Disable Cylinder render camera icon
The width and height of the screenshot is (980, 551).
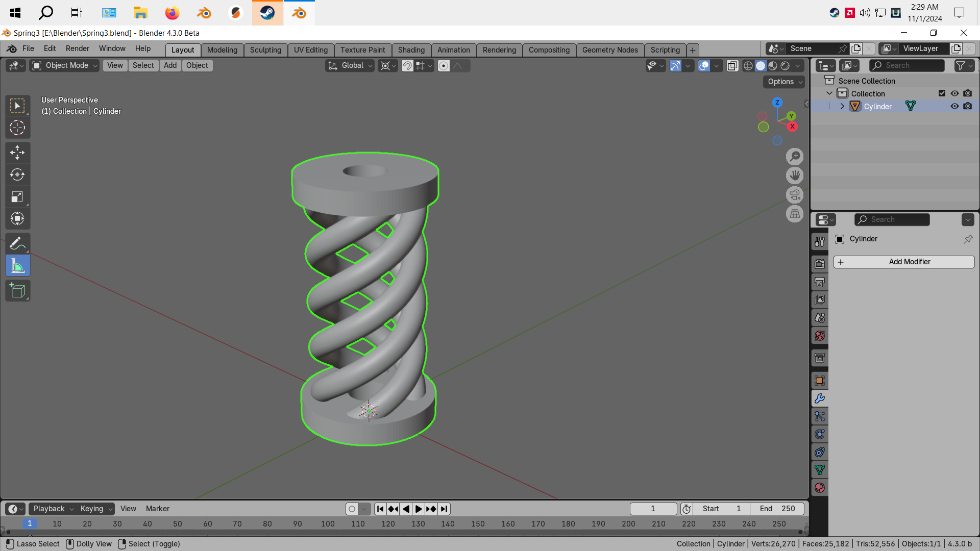tap(968, 106)
